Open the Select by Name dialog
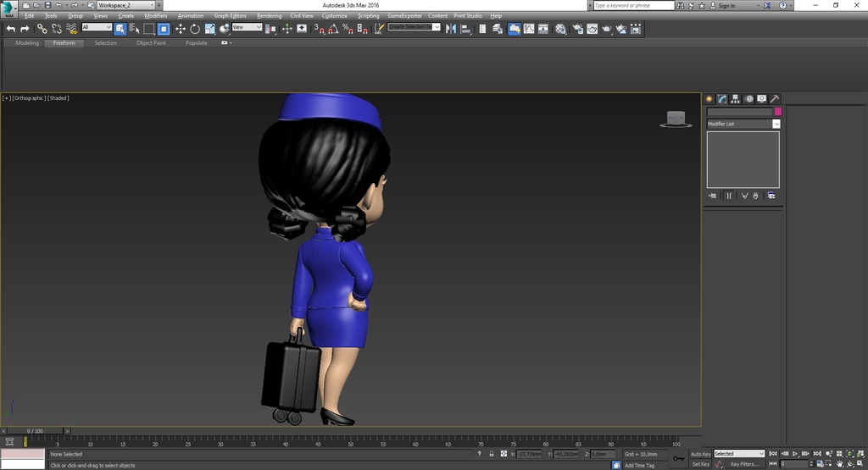The image size is (868, 470). pyautogui.click(x=135, y=29)
